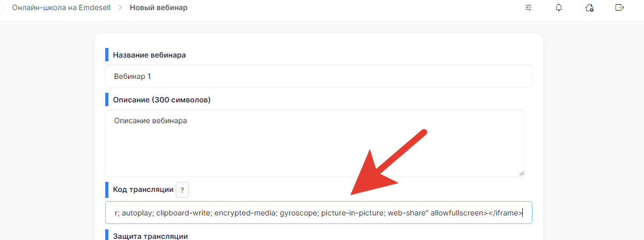Open the notifications bell
The image size is (644, 240).
pos(559,8)
